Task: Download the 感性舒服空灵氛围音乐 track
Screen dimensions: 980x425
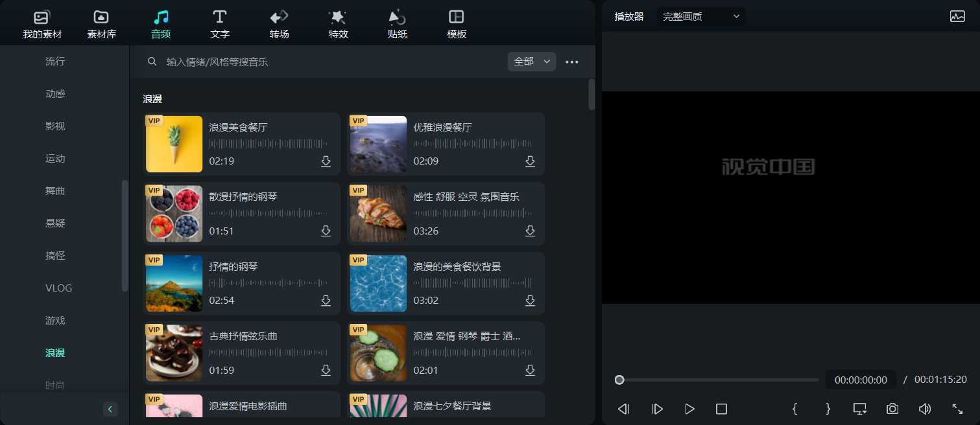Action: [x=530, y=231]
